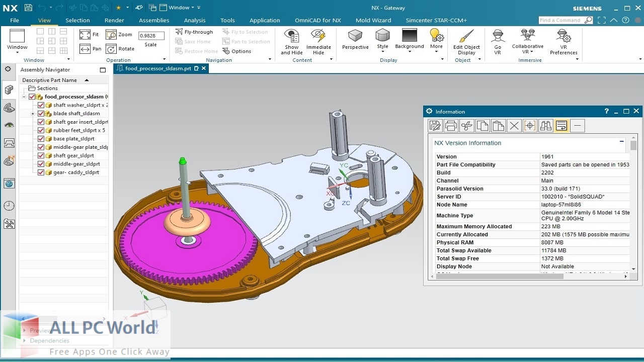Image resolution: width=644 pixels, height=362 pixels.
Task: Toggle the middle-gear plate checkbox
Action: 41,147
